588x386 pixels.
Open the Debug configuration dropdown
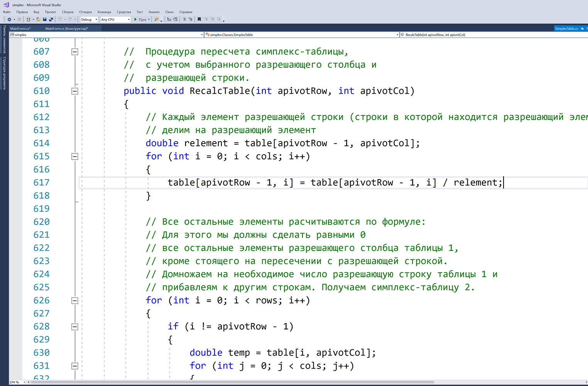89,19
